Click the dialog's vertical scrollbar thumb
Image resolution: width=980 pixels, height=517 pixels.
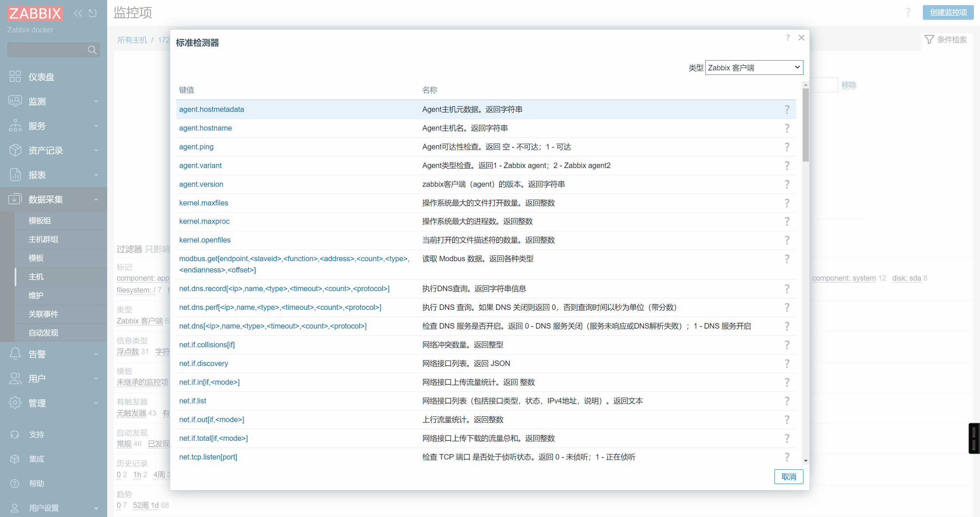805,125
